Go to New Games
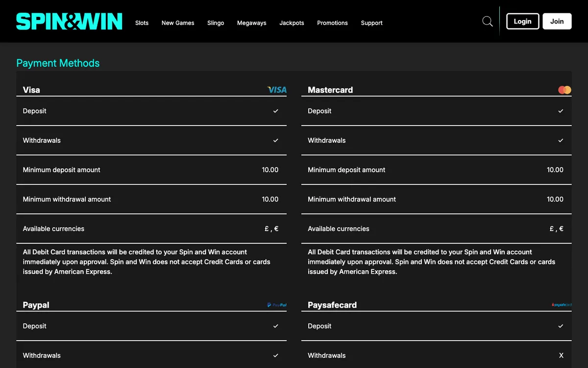This screenshot has width=588, height=368. 178,23
